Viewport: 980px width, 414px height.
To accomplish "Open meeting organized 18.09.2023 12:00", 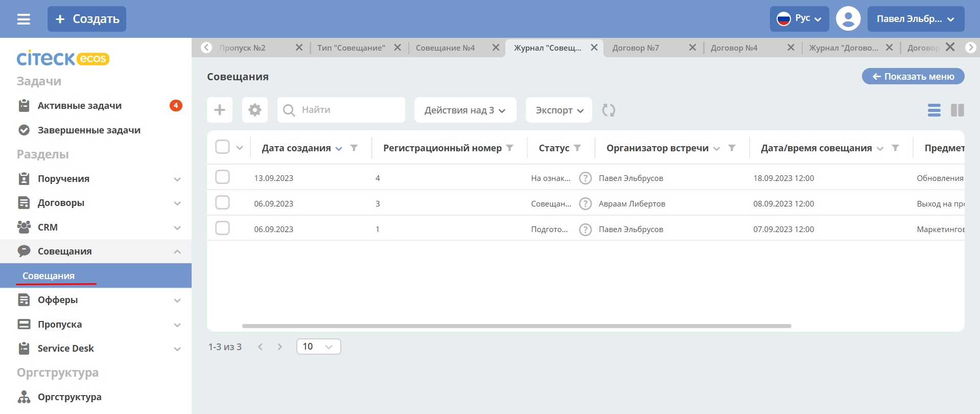I will pyautogui.click(x=783, y=178).
